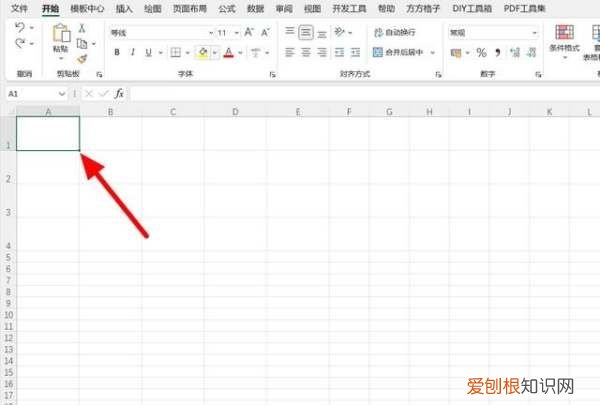Click the insert function fx icon
600x405 pixels.
pyautogui.click(x=119, y=93)
